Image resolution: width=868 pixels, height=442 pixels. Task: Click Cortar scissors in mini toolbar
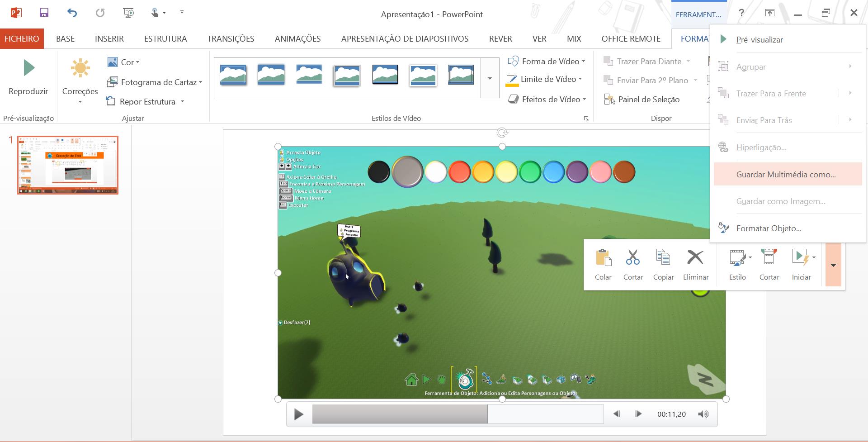pos(633,265)
